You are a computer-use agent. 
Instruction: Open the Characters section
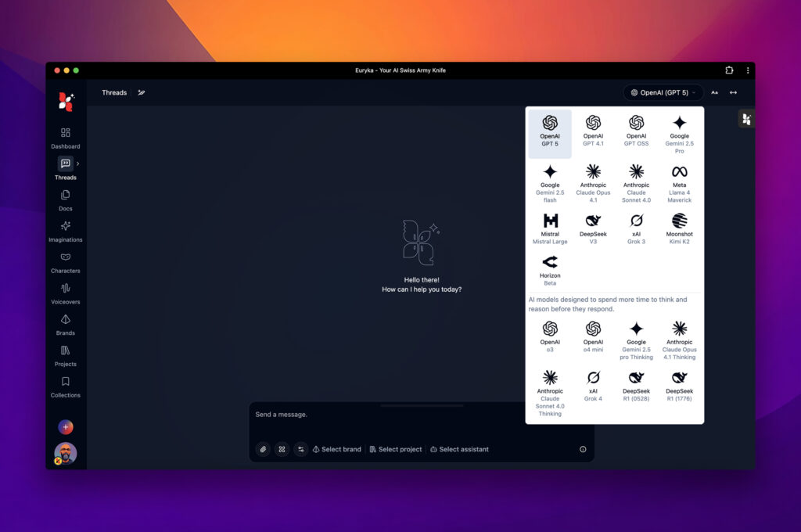click(x=66, y=262)
